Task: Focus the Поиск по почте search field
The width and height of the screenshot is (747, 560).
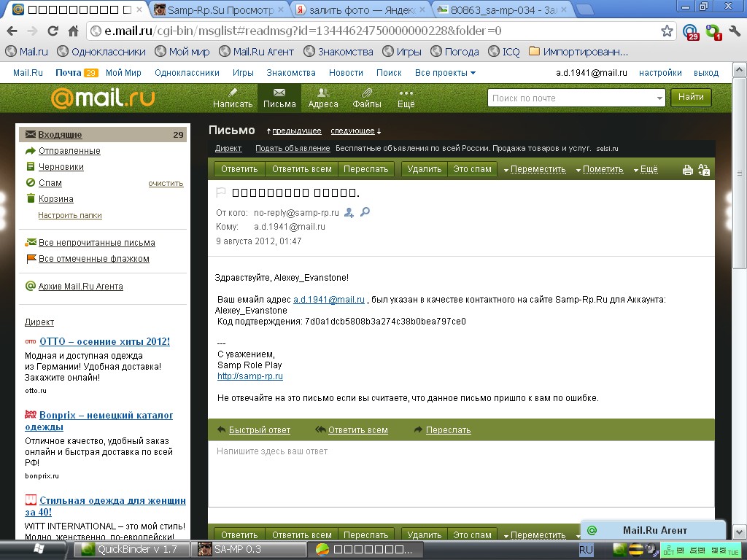Action: click(572, 98)
